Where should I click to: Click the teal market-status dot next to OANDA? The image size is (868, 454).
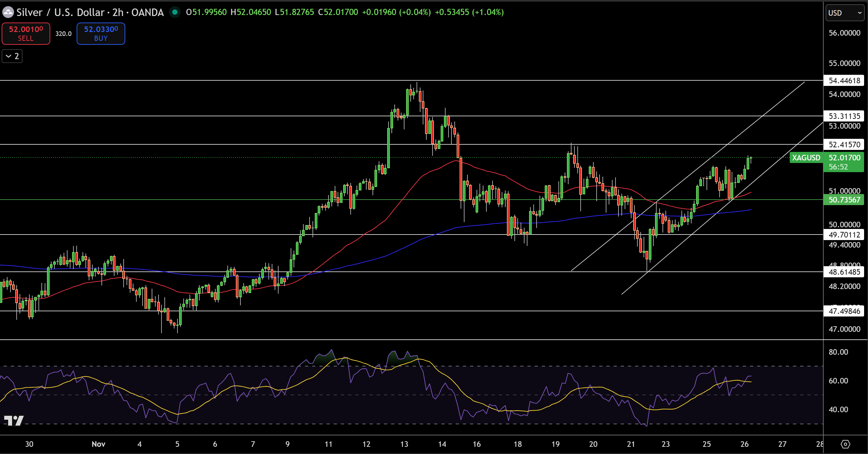pos(175,12)
